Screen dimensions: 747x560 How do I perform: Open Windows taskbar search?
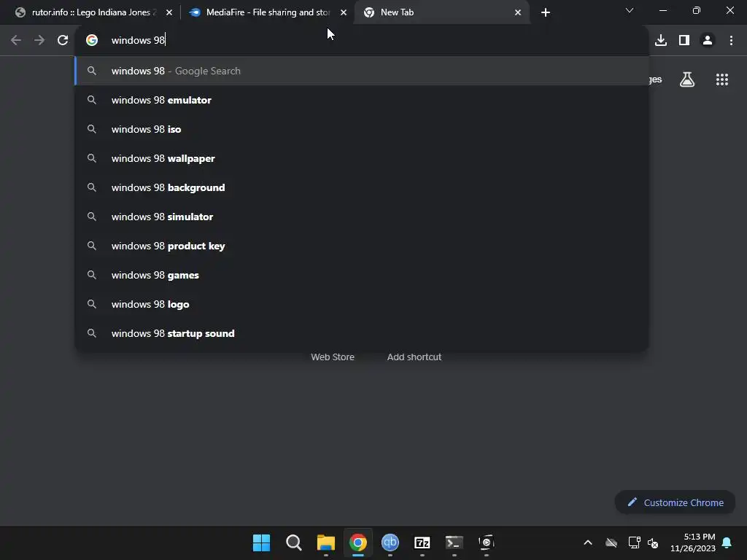pyautogui.click(x=293, y=542)
